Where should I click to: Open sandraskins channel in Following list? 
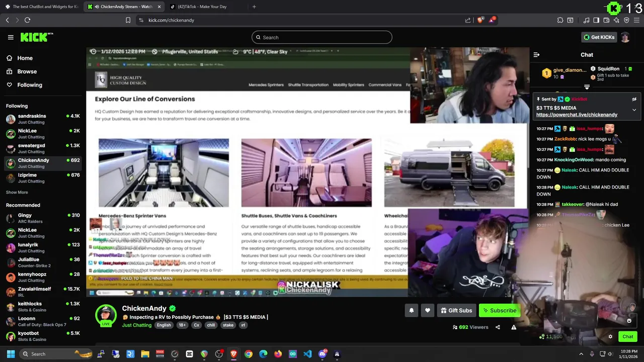pos(43,119)
